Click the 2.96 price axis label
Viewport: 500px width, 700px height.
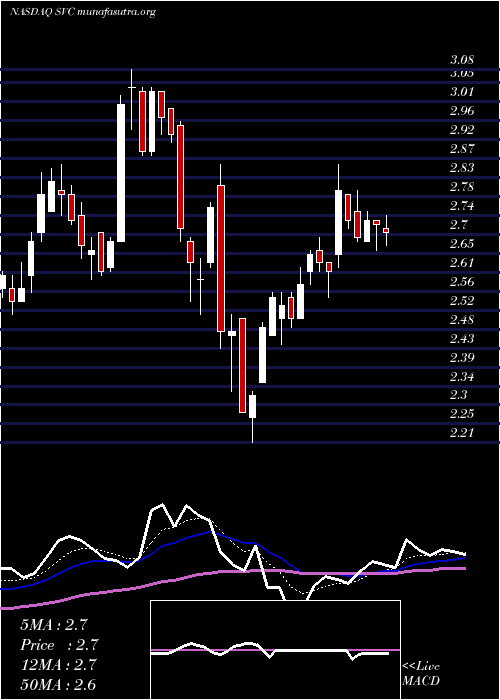pos(461,111)
